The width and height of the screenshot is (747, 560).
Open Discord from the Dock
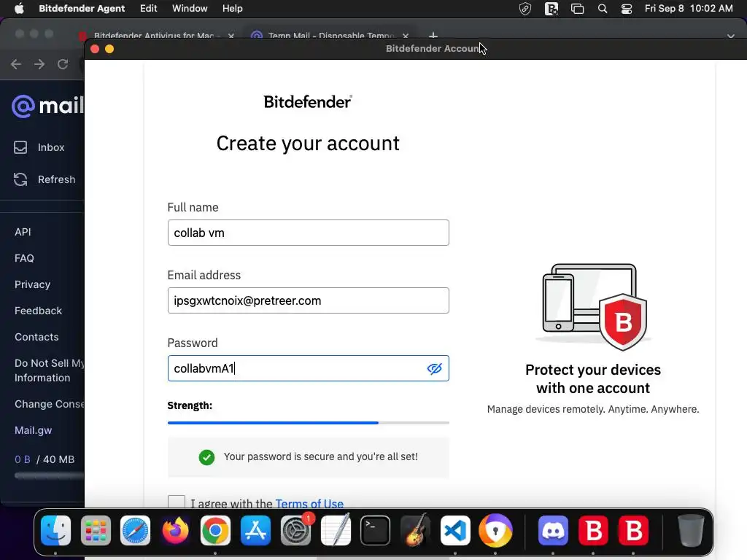(553, 530)
